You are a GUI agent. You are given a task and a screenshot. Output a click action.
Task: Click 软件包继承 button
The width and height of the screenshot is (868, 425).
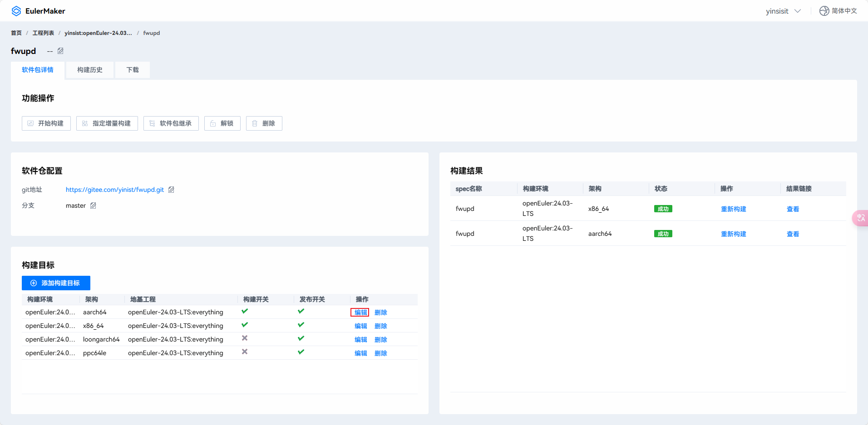point(171,123)
